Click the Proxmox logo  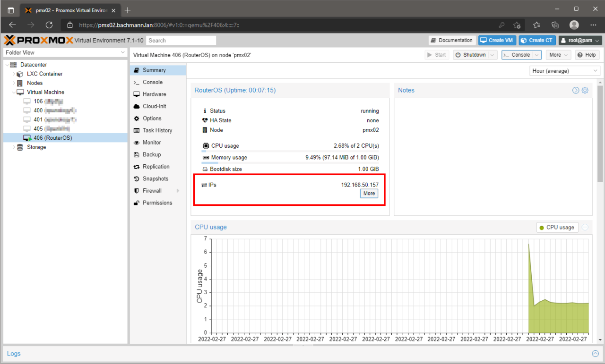pos(38,41)
